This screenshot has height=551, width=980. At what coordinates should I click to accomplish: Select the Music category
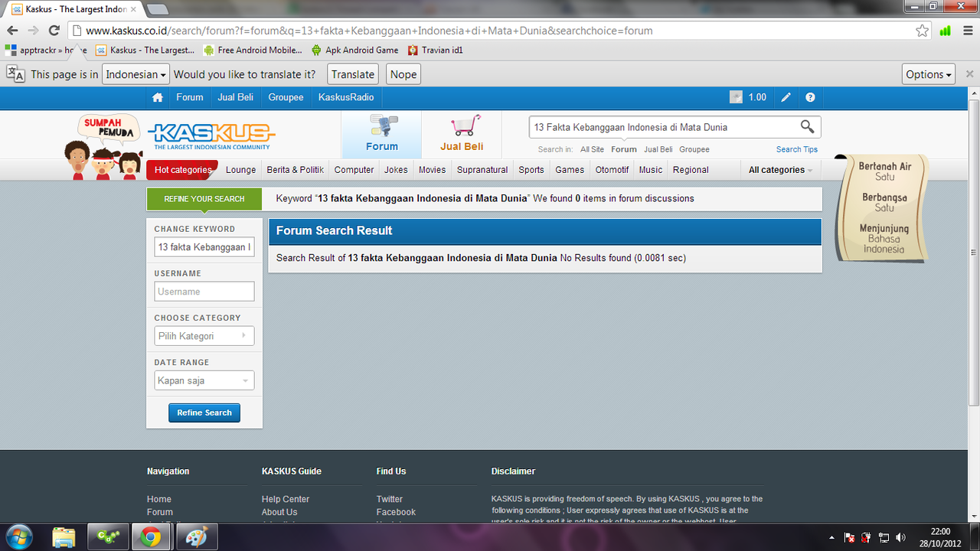(651, 170)
